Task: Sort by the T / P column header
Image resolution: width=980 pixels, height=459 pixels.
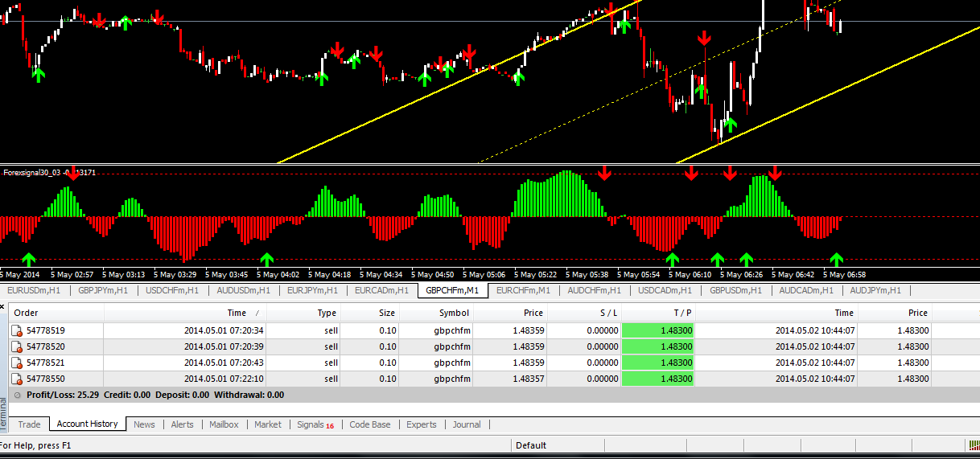Action: [659, 313]
